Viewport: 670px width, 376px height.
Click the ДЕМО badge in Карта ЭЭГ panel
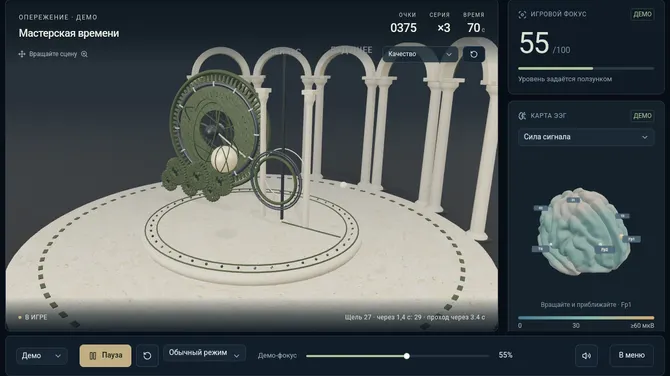tap(642, 116)
